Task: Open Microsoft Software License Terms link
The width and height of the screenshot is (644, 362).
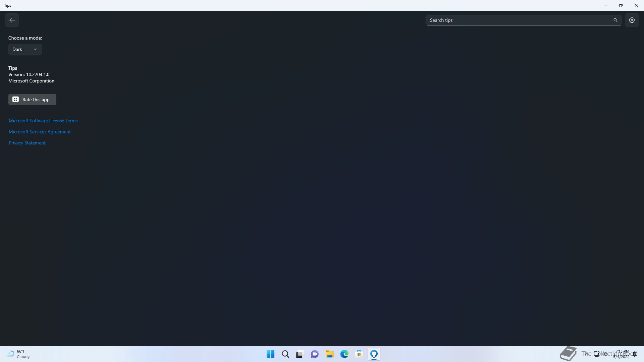Action: click(x=43, y=121)
